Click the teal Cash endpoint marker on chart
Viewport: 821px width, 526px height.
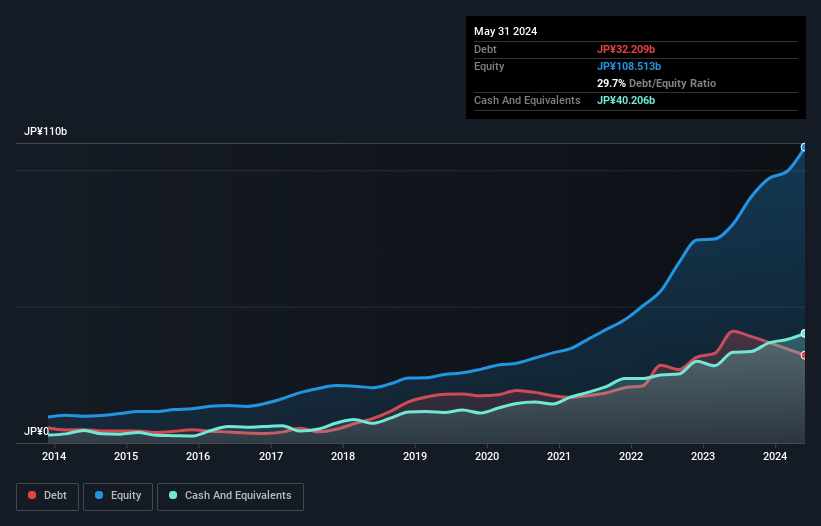(x=804, y=333)
